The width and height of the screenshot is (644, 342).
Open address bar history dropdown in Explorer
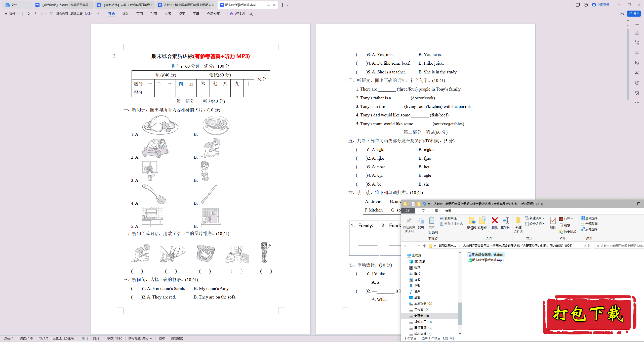(x=585, y=246)
